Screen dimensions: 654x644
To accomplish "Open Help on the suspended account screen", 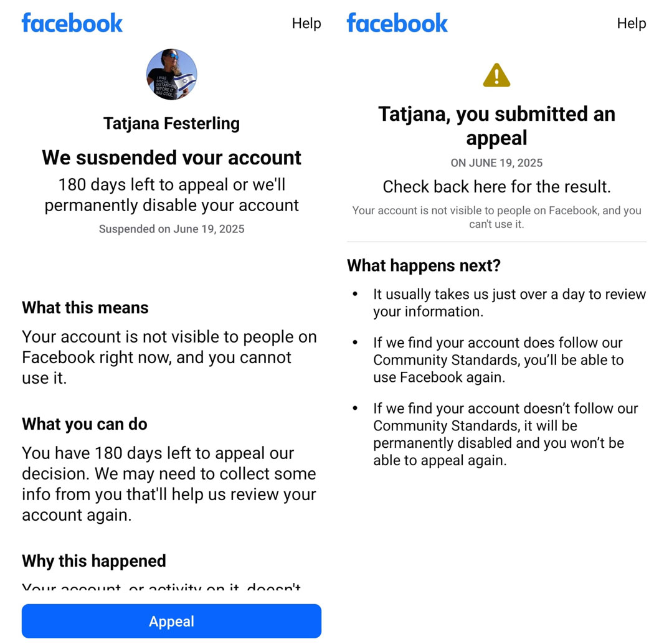I will pos(306,24).
